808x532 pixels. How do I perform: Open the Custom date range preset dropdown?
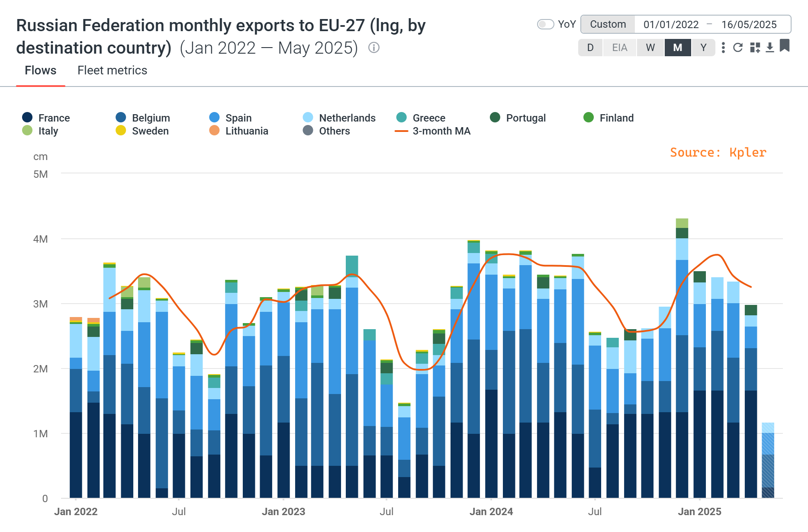(x=608, y=24)
